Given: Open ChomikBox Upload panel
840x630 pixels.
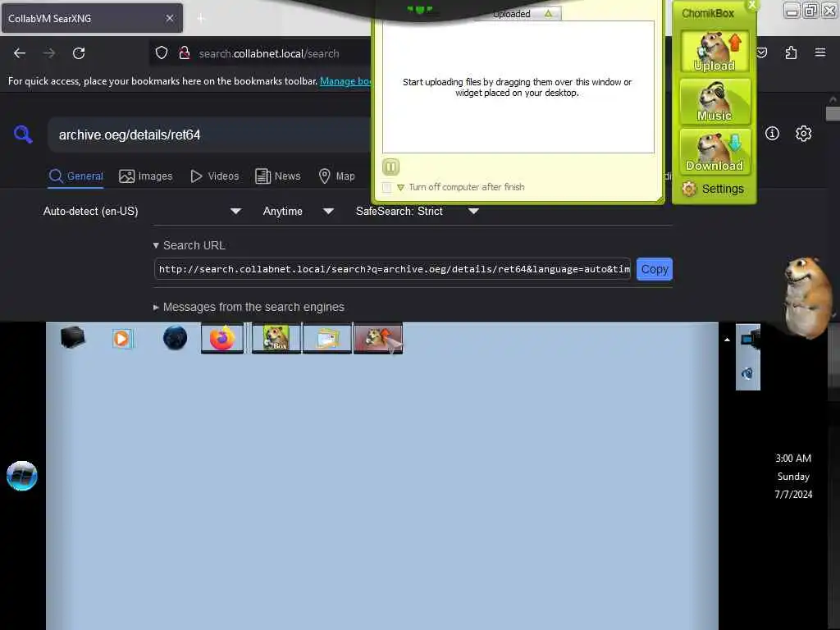Looking at the screenshot, I should 714,51.
